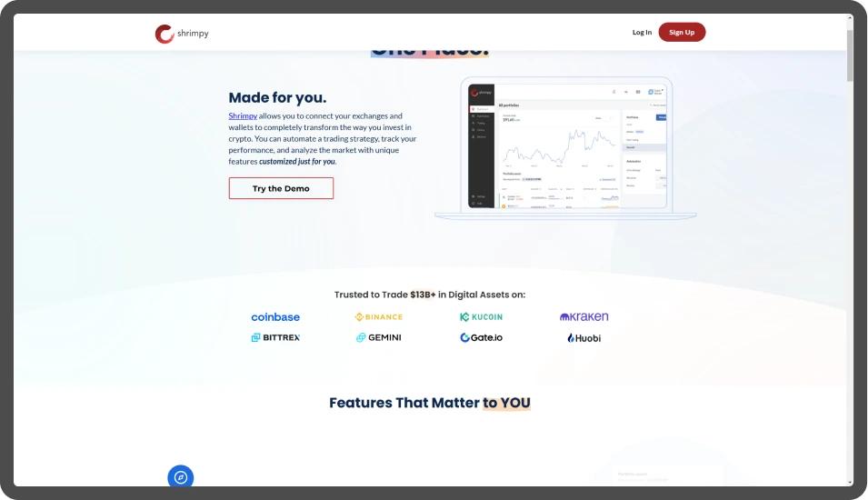Click the Shrimpy logo in header
Image resolution: width=868 pixels, height=500 pixels.
182,34
